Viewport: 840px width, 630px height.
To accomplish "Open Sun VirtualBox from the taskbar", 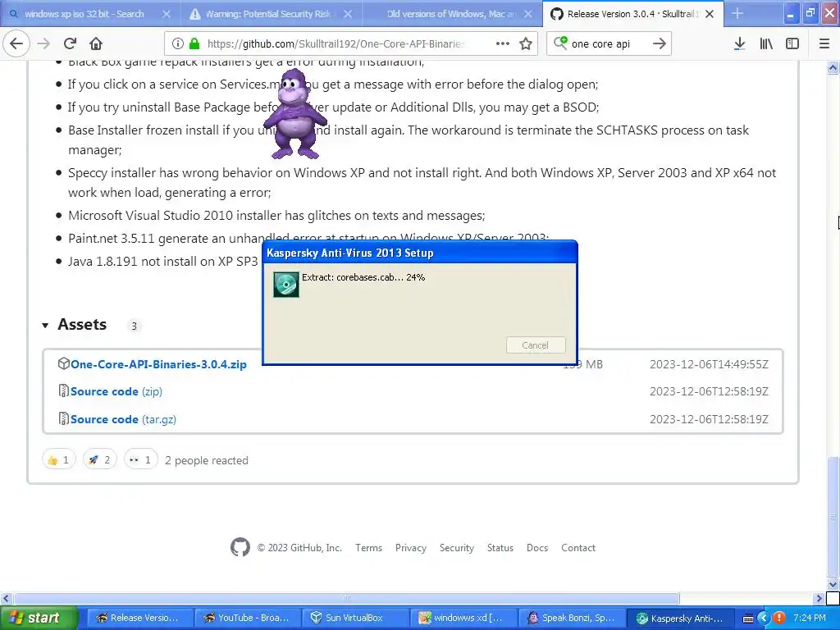I will click(355, 619).
